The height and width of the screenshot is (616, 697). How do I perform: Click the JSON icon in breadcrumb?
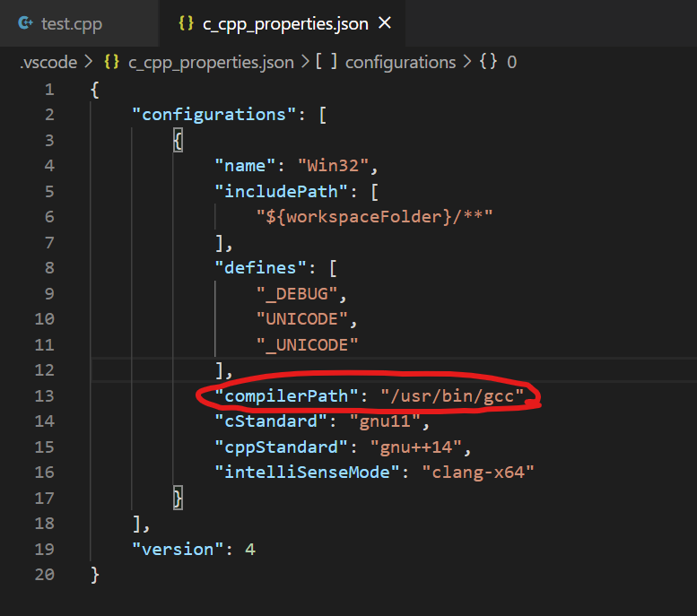point(112,62)
